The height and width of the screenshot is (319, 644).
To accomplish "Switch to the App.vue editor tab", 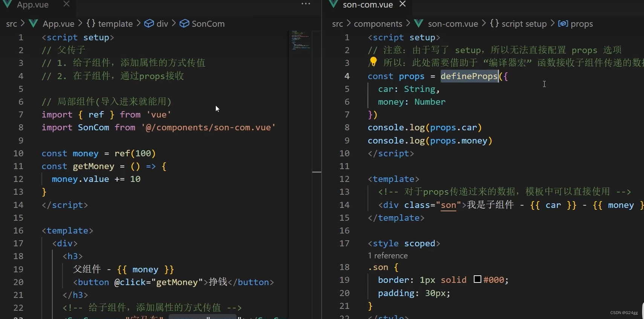I will click(x=32, y=5).
